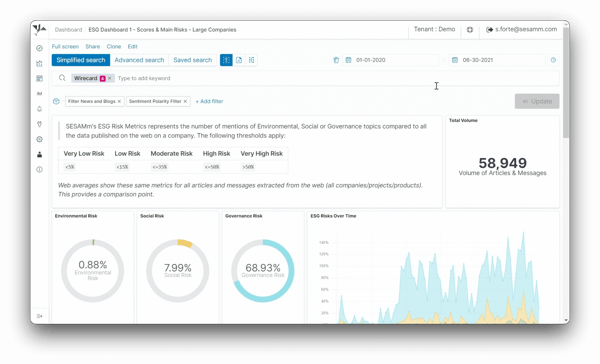Remove the Filter News and Blogs filter
The image size is (600, 364).
tap(119, 101)
